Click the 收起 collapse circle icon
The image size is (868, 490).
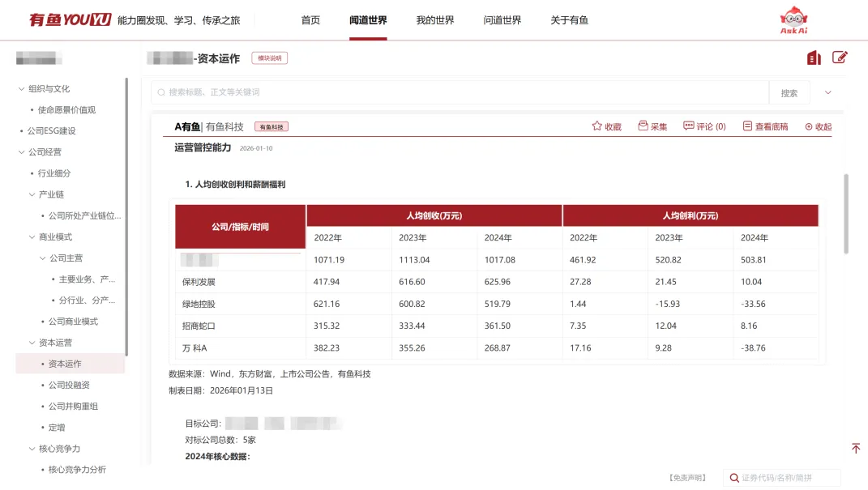click(x=809, y=126)
